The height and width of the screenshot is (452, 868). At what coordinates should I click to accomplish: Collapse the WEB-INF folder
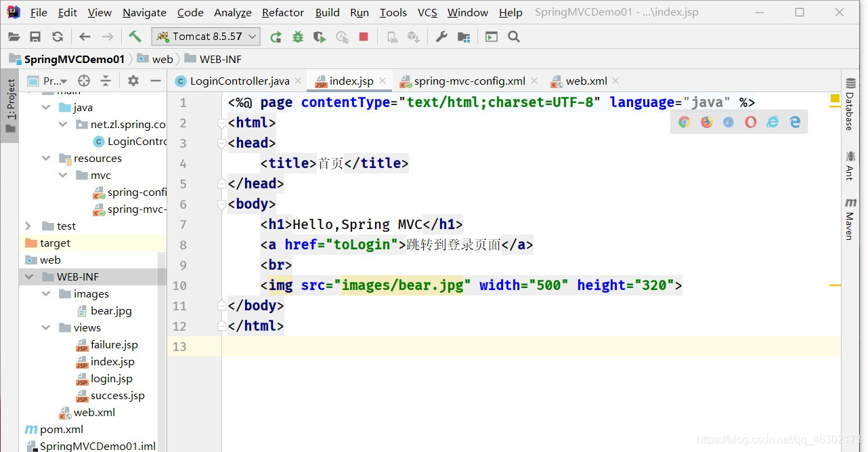click(29, 276)
